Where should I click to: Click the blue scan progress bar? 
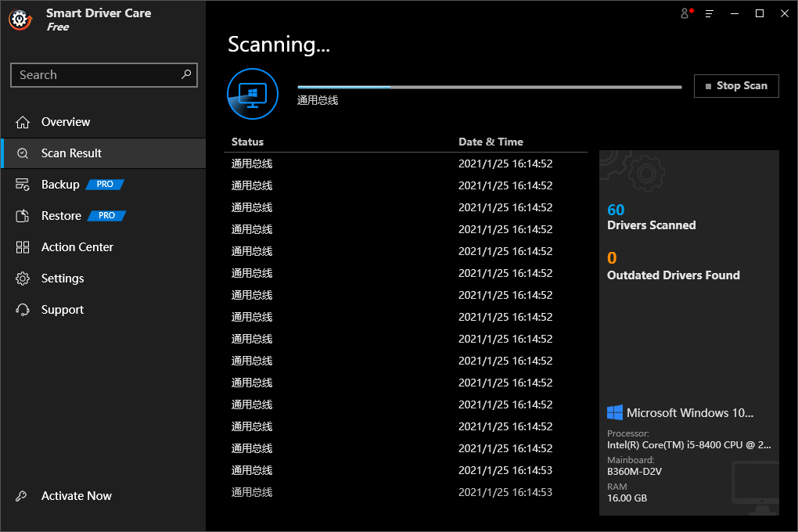[344, 86]
